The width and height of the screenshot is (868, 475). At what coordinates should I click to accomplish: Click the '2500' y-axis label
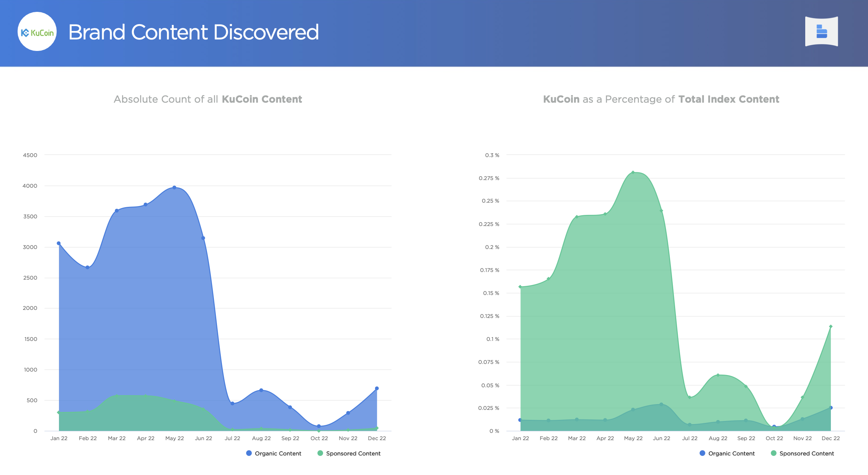coord(30,278)
